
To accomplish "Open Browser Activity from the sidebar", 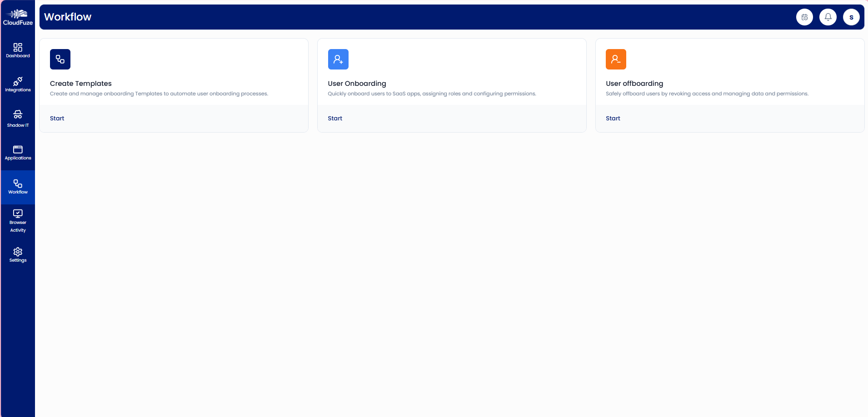I will [18, 221].
